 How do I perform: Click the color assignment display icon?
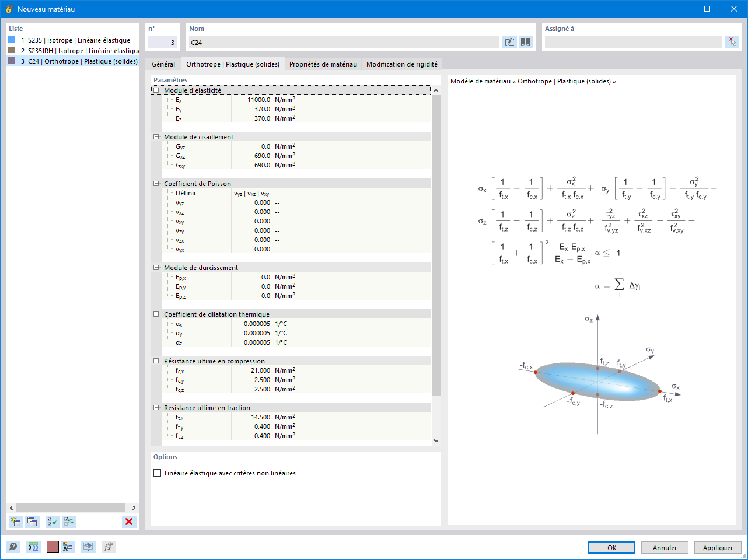[68, 547]
